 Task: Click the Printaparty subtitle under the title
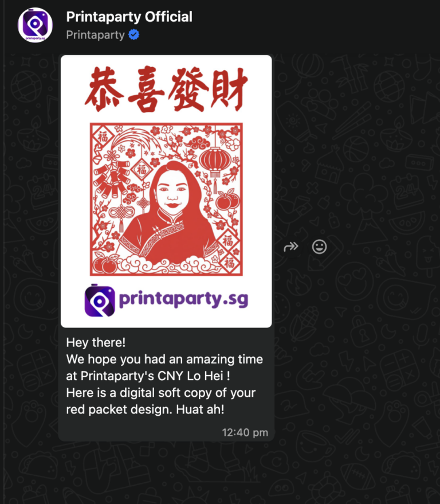(x=95, y=35)
